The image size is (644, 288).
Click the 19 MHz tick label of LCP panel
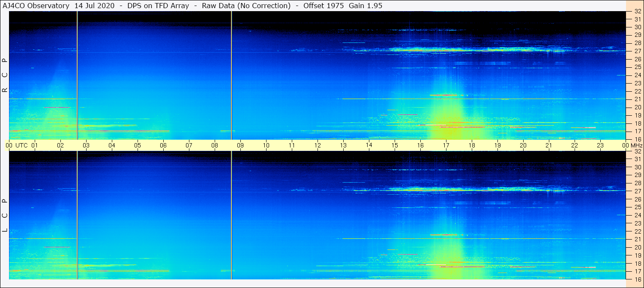pyautogui.click(x=637, y=255)
